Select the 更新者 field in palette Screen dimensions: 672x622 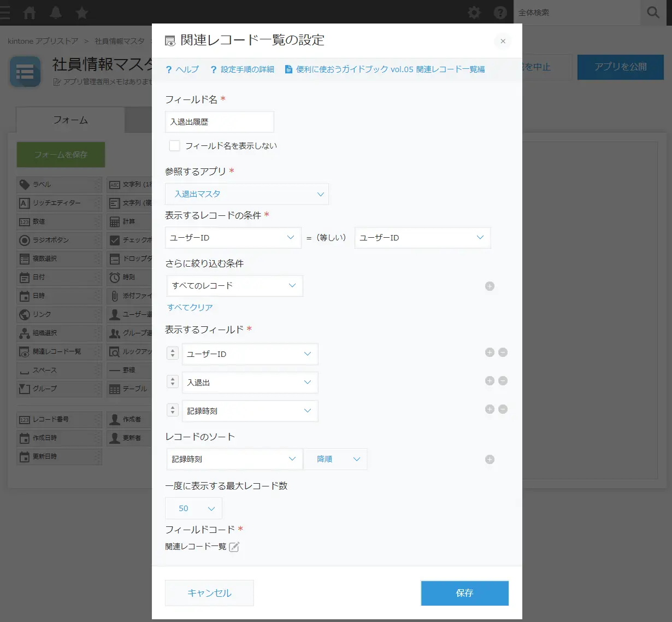click(x=129, y=438)
